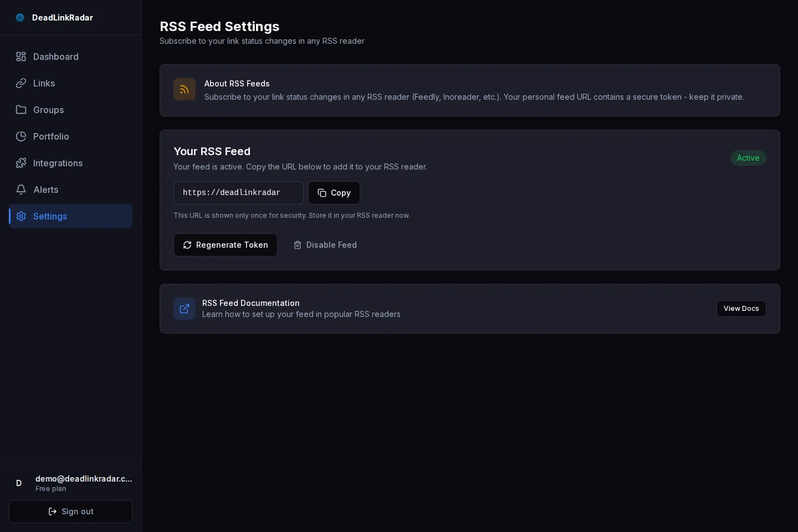
Task: Go to the Alerts page
Action: click(x=45, y=190)
